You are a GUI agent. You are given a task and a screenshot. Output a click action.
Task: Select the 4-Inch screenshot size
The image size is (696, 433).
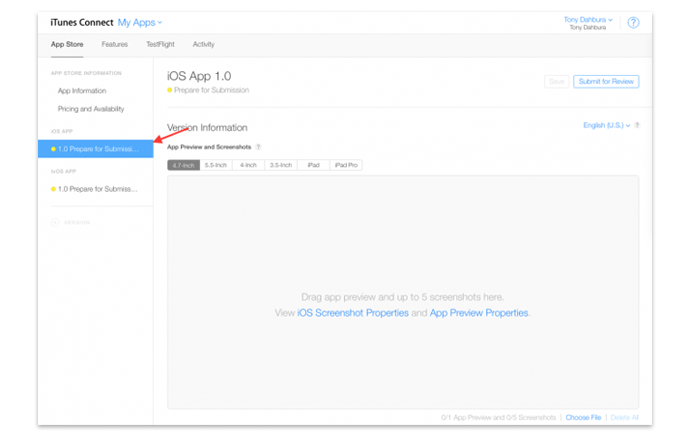click(x=248, y=165)
